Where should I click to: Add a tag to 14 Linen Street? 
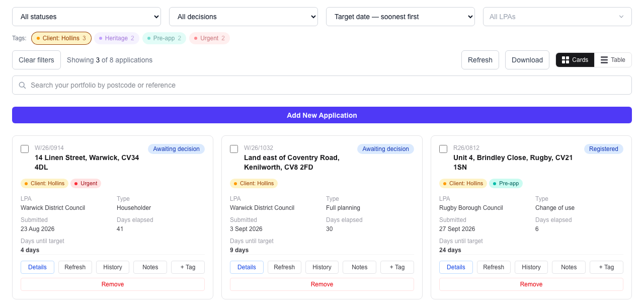coord(188,267)
